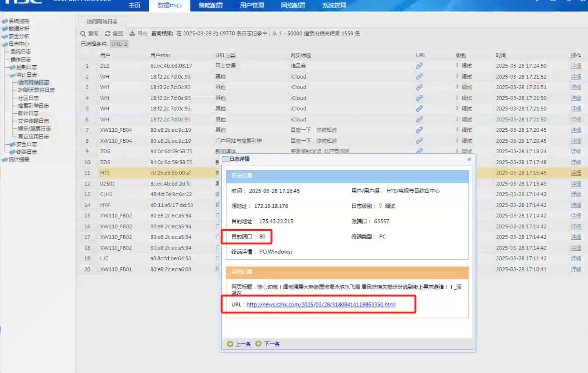The height and width of the screenshot is (373, 588).
Task: Collapse the 审计日志 tree node
Action: pos(12,75)
